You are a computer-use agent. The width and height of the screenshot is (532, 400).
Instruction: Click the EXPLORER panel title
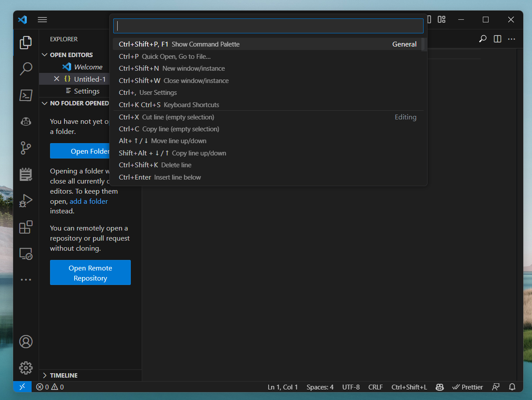pos(64,39)
